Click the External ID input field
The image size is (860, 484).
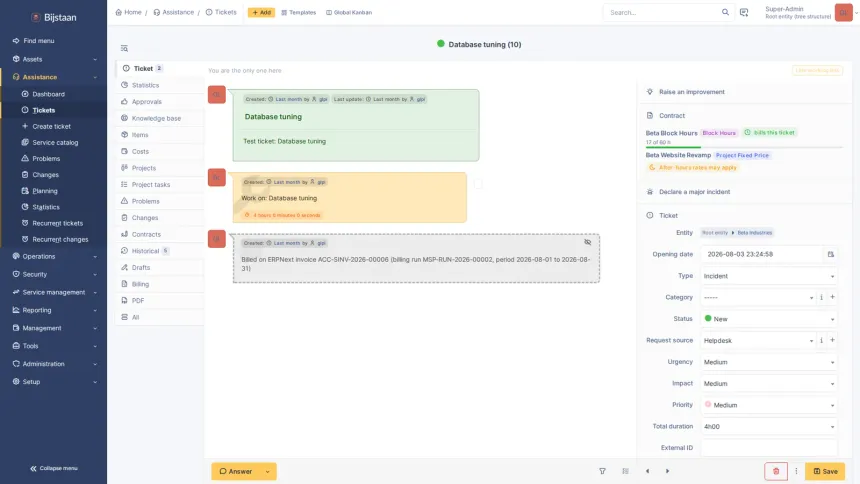pos(769,448)
